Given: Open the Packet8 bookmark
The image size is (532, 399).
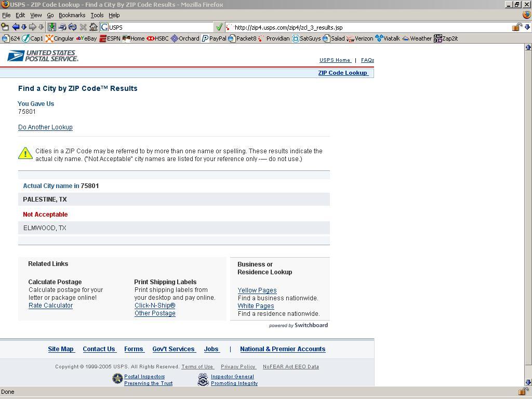Looking at the screenshot, I should (242, 38).
